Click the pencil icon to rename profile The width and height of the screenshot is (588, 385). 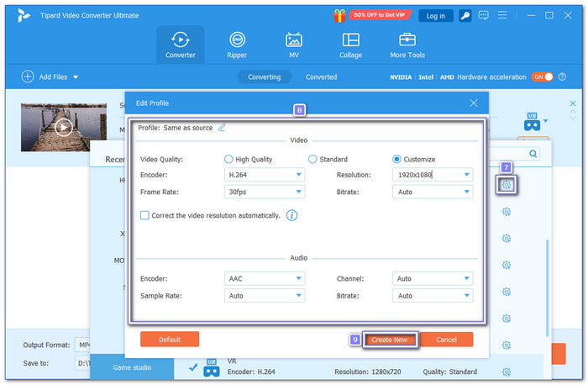222,128
